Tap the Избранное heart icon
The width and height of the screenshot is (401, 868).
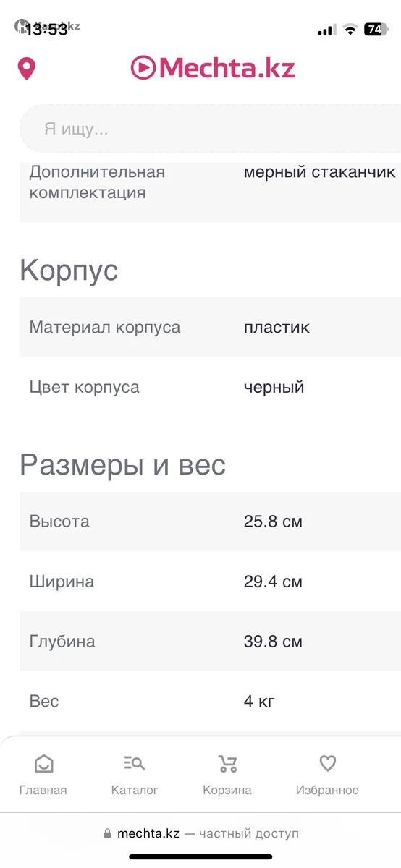pos(327,763)
